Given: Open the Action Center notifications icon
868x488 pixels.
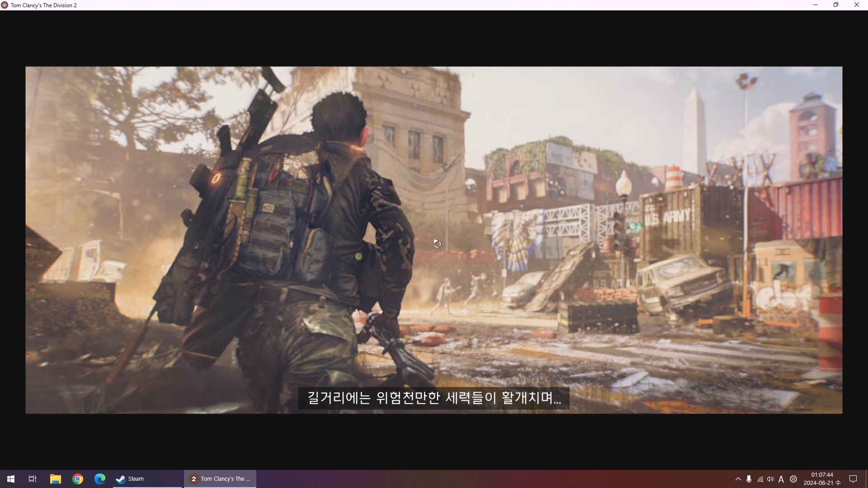Looking at the screenshot, I should coord(853,479).
